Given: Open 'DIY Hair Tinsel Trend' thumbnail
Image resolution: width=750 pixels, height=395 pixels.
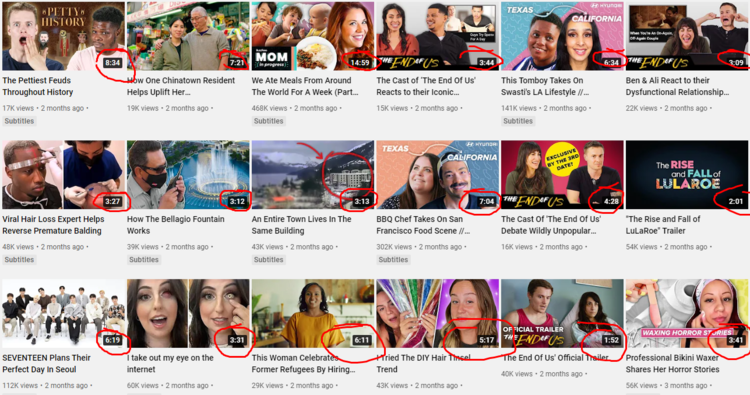Looking at the screenshot, I should click(x=437, y=313).
